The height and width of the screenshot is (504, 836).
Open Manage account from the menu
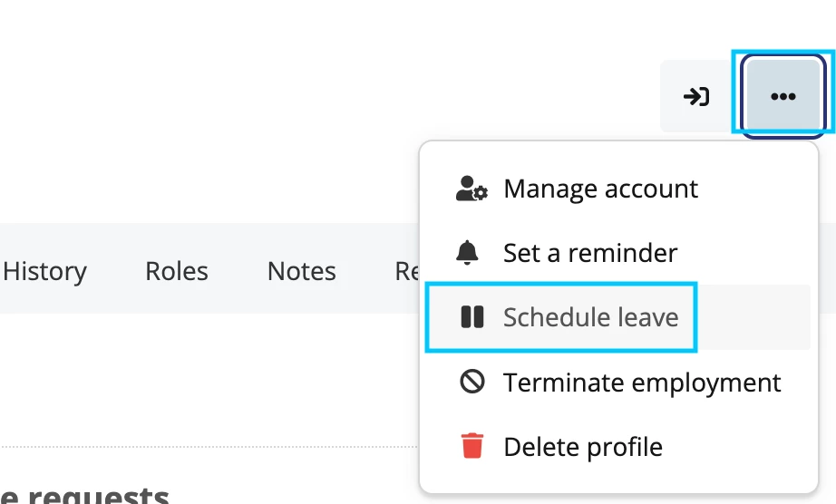point(601,189)
